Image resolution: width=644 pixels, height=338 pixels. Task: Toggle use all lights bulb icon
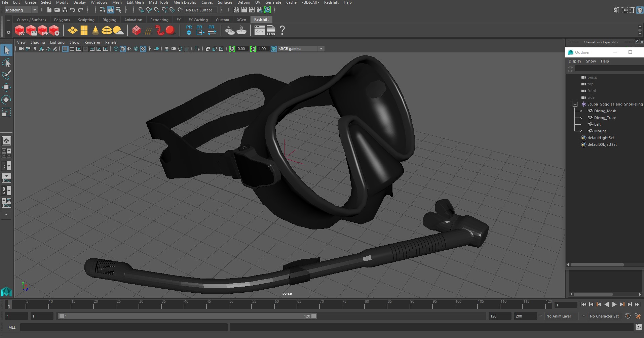[x=150, y=49]
